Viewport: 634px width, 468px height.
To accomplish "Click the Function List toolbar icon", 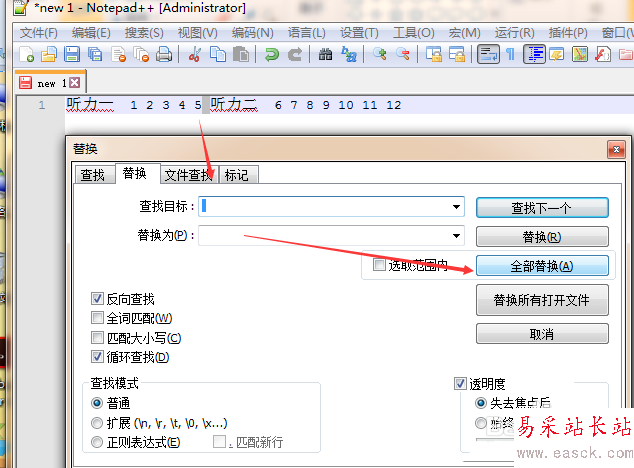I will pos(603,54).
